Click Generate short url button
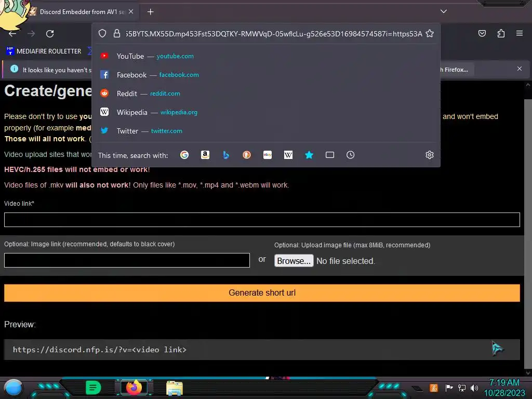Image resolution: width=532 pixels, height=399 pixels. [262, 293]
